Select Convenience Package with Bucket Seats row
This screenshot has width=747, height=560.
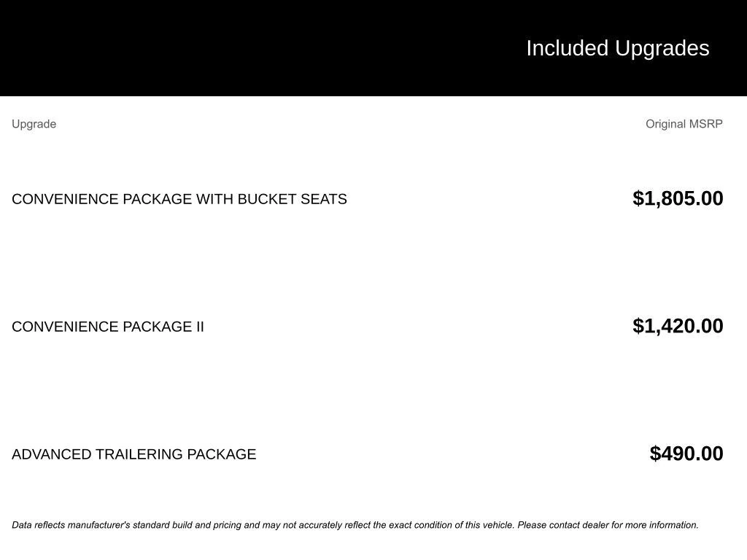point(179,199)
